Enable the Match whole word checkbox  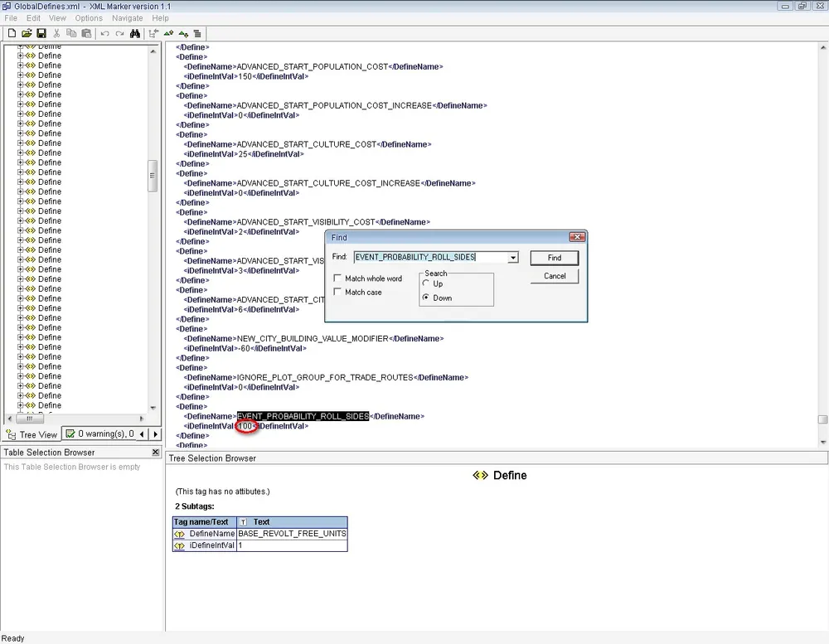[x=337, y=278]
